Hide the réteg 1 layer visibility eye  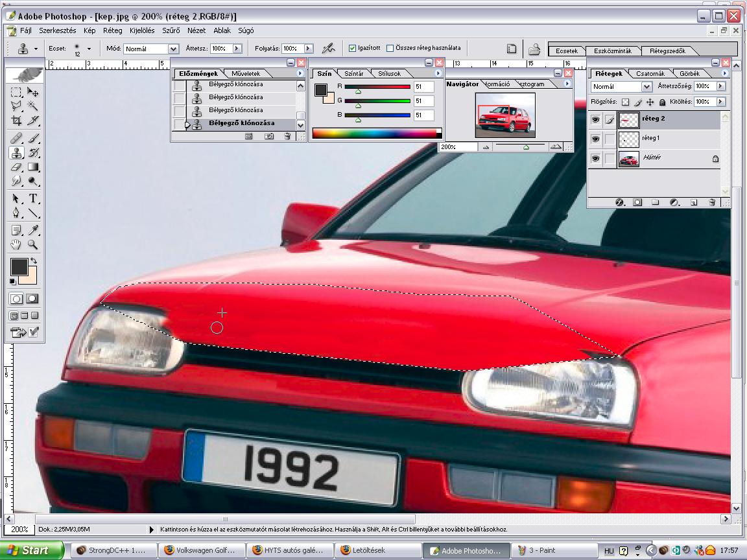point(595,139)
